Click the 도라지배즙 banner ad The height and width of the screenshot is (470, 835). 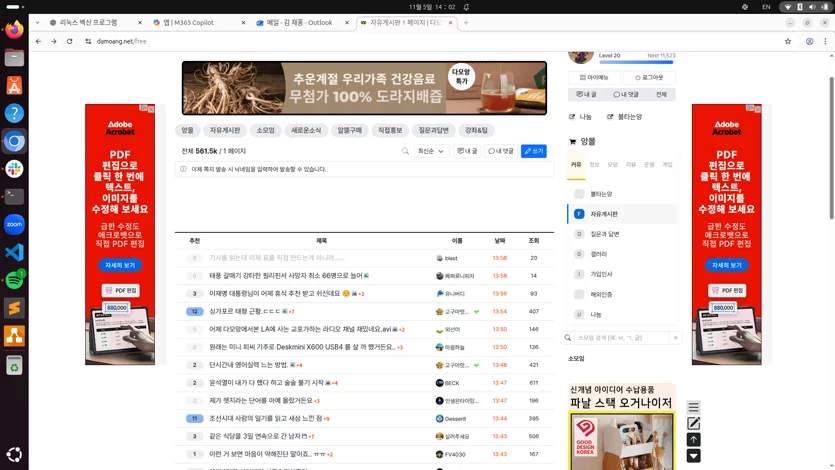click(364, 88)
